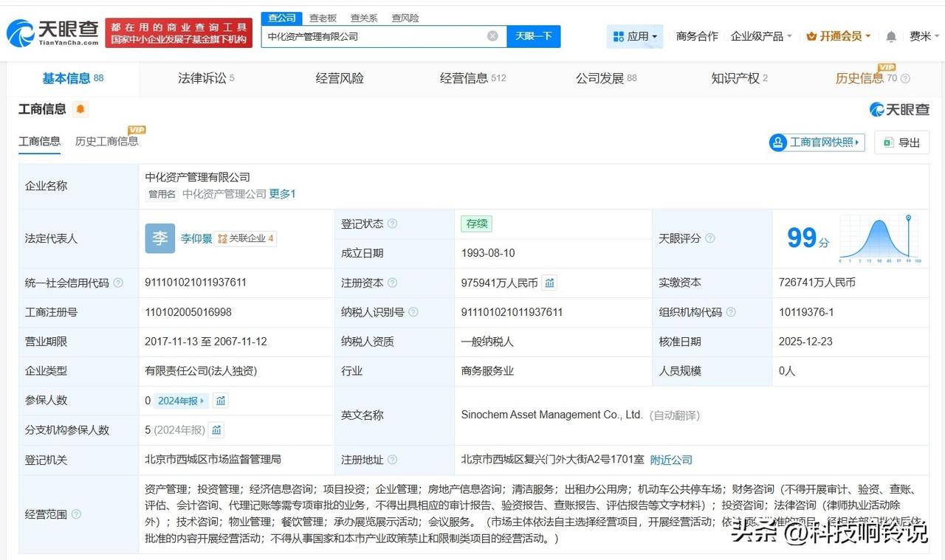This screenshot has height=560, width=945.
Task: Switch to the 查关系 search tab
Action: 364,18
